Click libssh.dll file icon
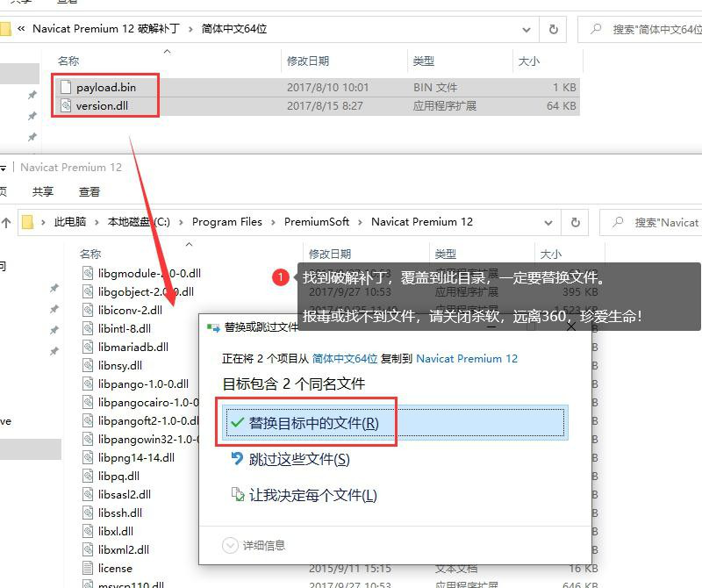Viewport: 702px width, 588px height. 88,513
